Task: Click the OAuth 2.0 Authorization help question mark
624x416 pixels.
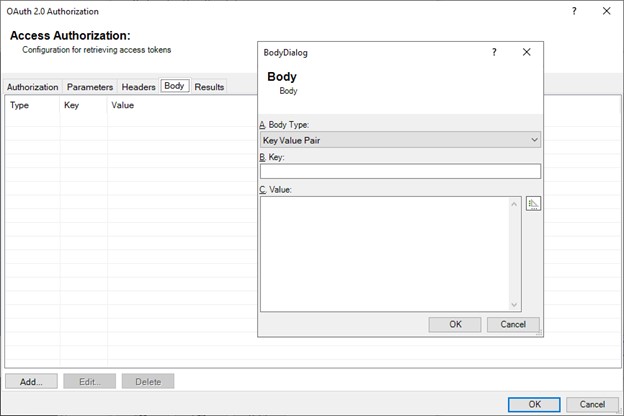Action: coord(573,11)
